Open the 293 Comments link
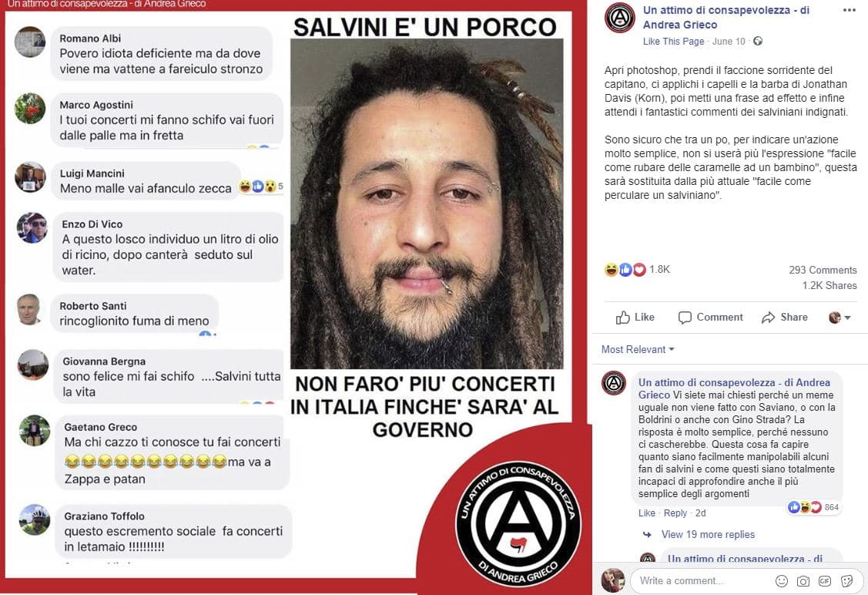This screenshot has height=595, width=868. [823, 271]
